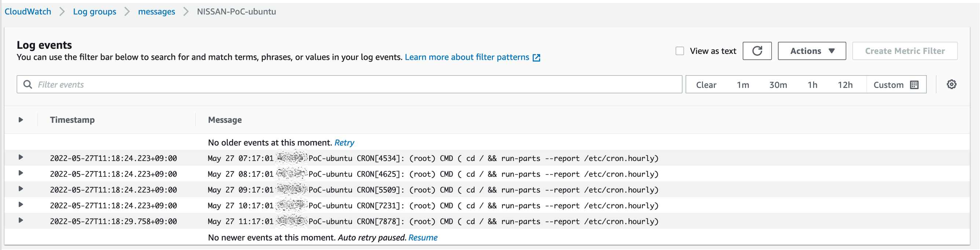This screenshot has width=980, height=250.
Task: Click the Message column header
Action: click(225, 120)
